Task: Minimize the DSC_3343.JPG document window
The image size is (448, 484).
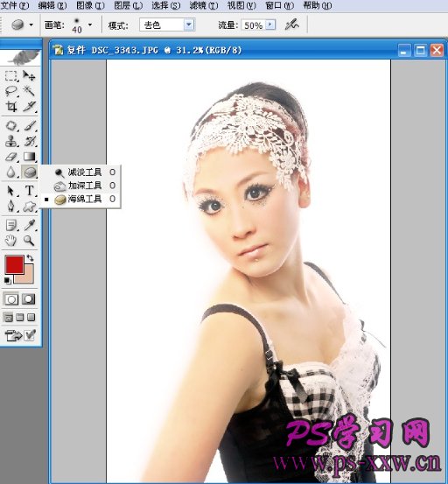Action: tap(404, 50)
